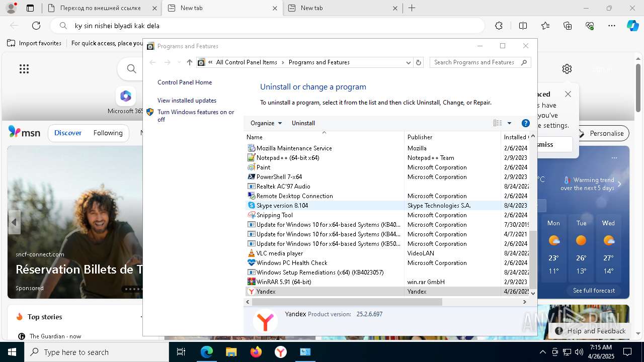Dismiss the MSN notification with X
This screenshot has width=644, height=362.
568,94
